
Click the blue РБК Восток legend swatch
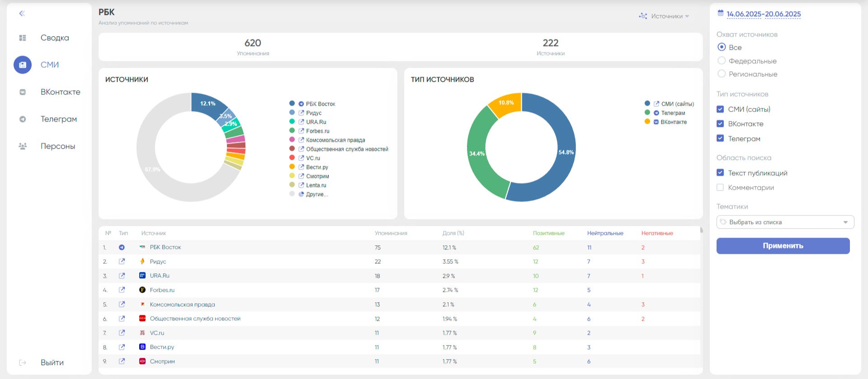coord(292,104)
